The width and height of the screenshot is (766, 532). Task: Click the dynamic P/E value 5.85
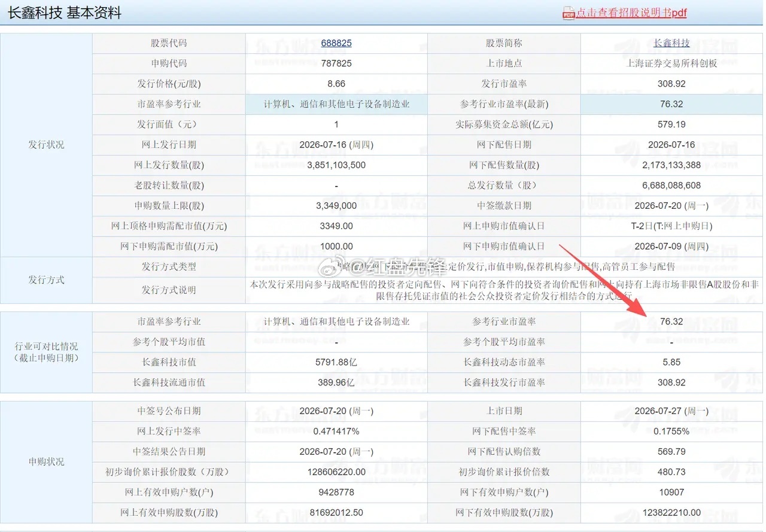click(671, 362)
